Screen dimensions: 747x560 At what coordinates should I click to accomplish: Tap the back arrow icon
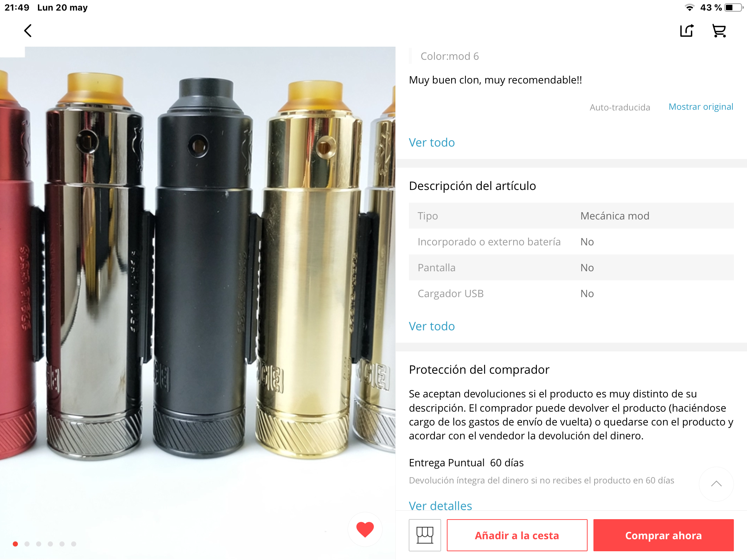[28, 31]
